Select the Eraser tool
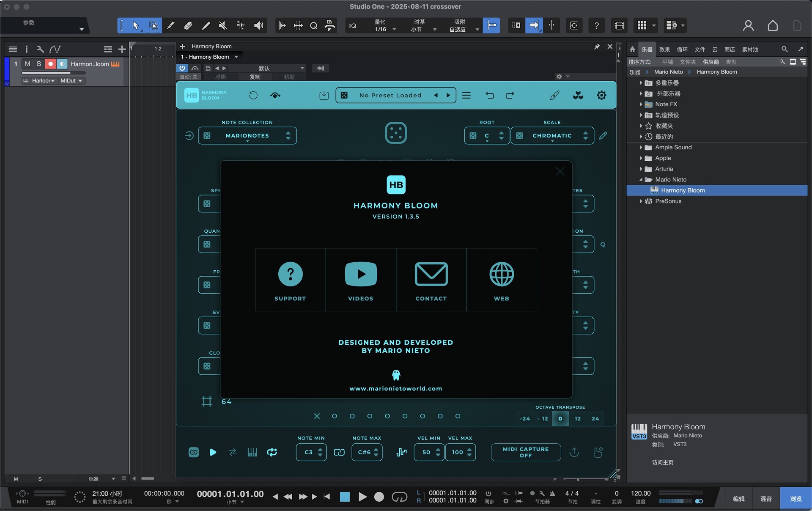Viewport: 812px width, 511px height. [188, 26]
